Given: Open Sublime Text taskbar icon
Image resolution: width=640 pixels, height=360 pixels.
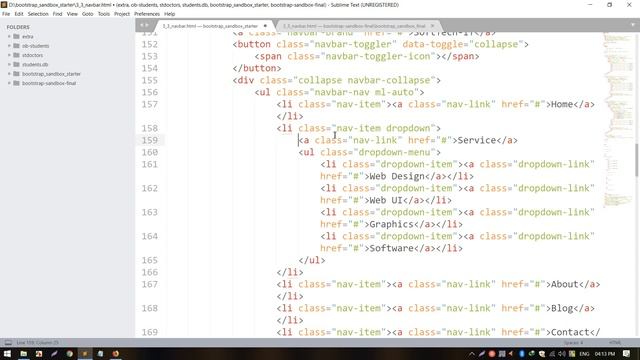Looking at the screenshot, I should pos(85,353).
